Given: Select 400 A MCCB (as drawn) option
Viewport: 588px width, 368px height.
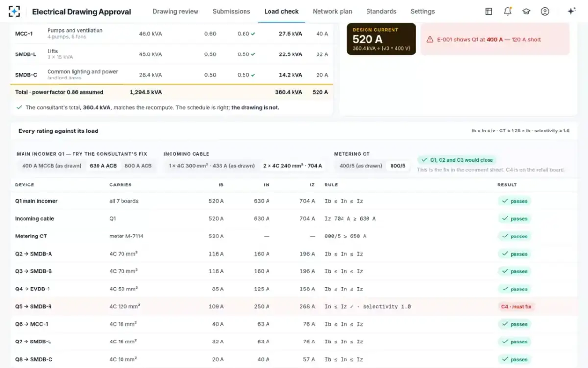Looking at the screenshot, I should pyautogui.click(x=52, y=166).
